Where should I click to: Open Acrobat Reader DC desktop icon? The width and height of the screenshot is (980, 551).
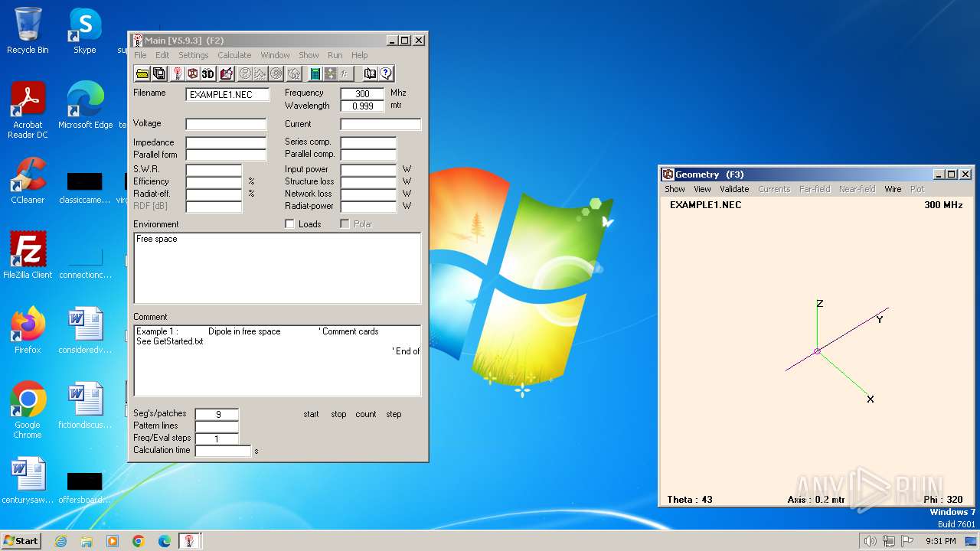click(x=28, y=110)
